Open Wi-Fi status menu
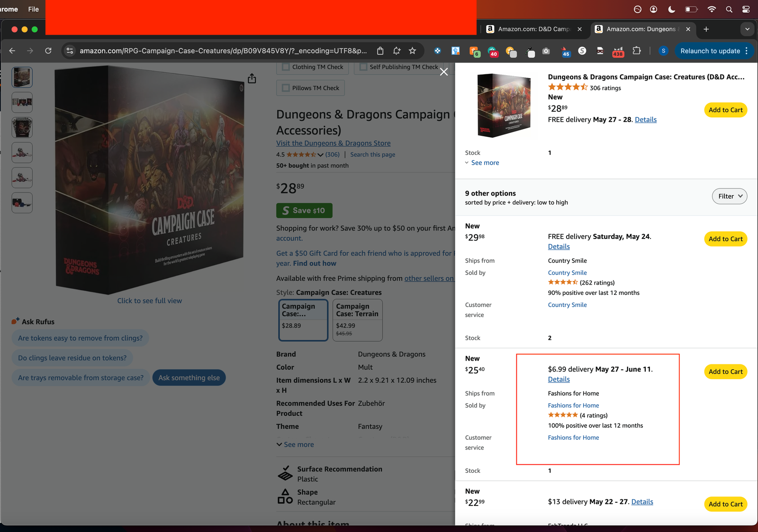The width and height of the screenshot is (758, 532). (712, 9)
